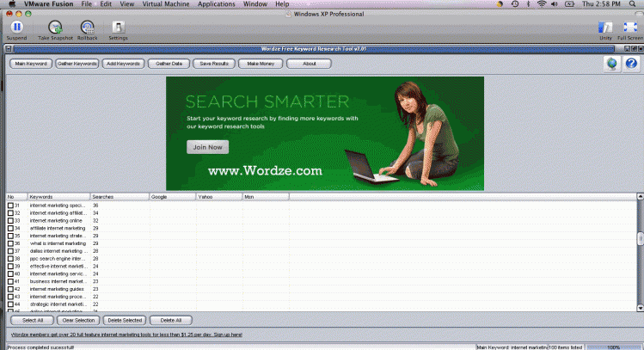Select checkbox for what is internet marketing
Viewport: 644px width, 350px height.
10,243
